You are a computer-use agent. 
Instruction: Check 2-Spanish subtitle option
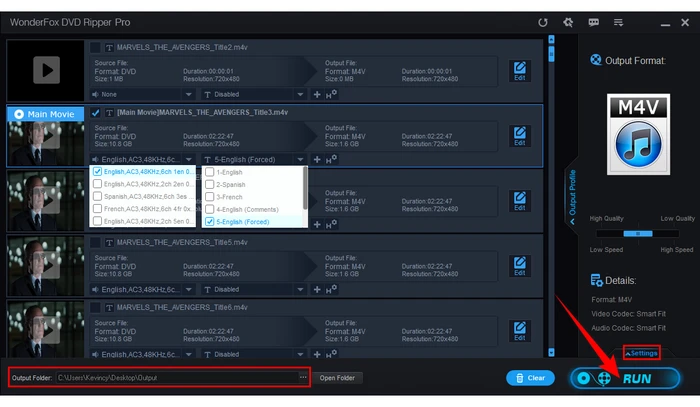209,184
